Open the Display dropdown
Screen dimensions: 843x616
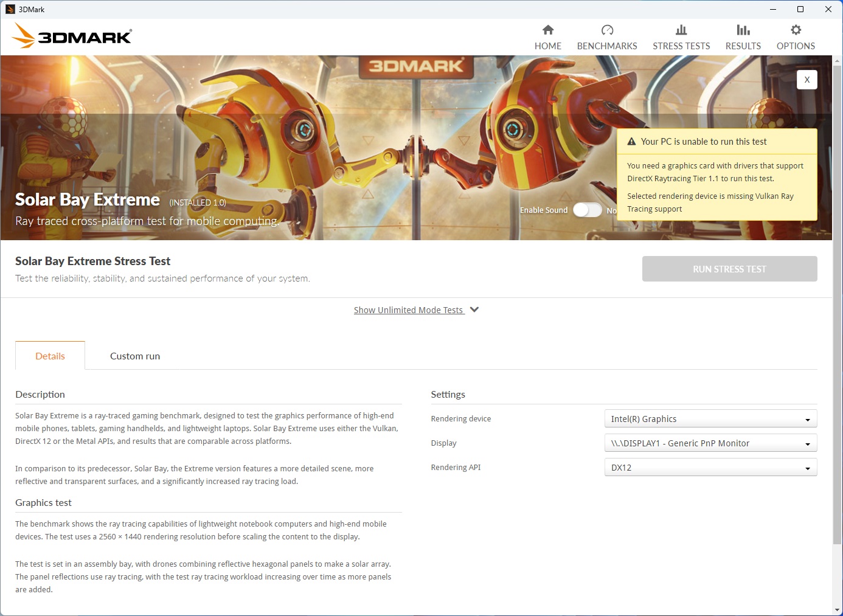click(710, 443)
